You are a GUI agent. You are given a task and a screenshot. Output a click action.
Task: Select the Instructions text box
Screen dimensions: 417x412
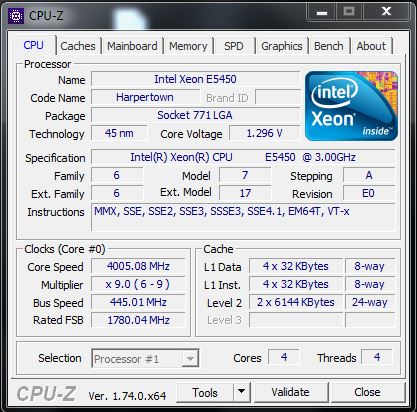pos(243,217)
